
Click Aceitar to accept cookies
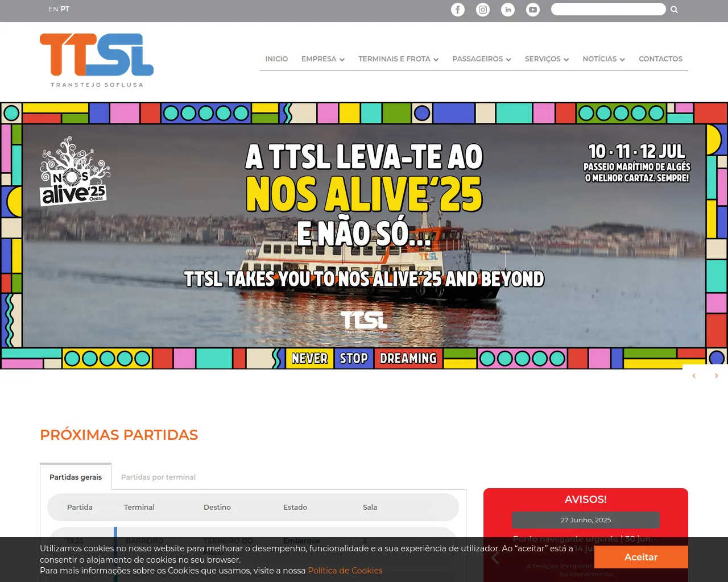coord(641,557)
